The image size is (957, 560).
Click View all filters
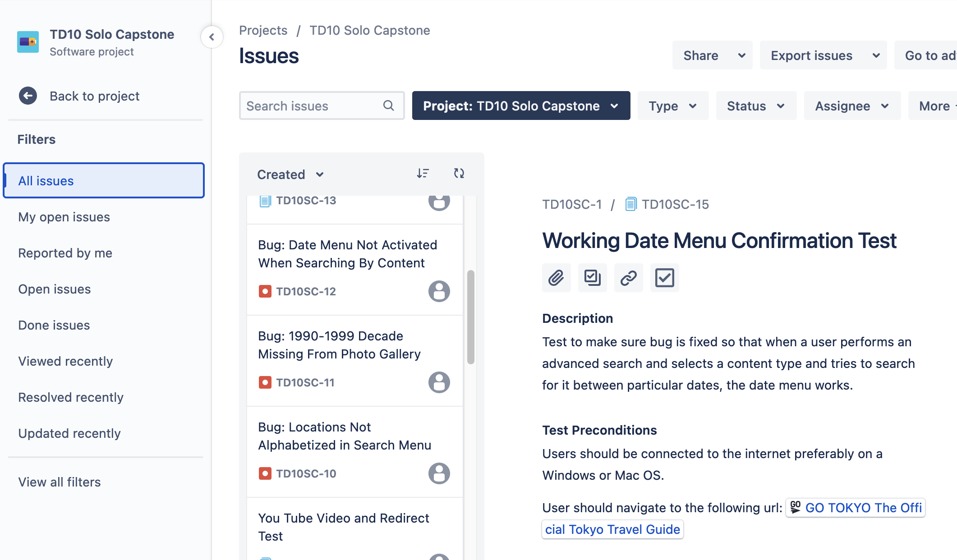click(x=59, y=482)
